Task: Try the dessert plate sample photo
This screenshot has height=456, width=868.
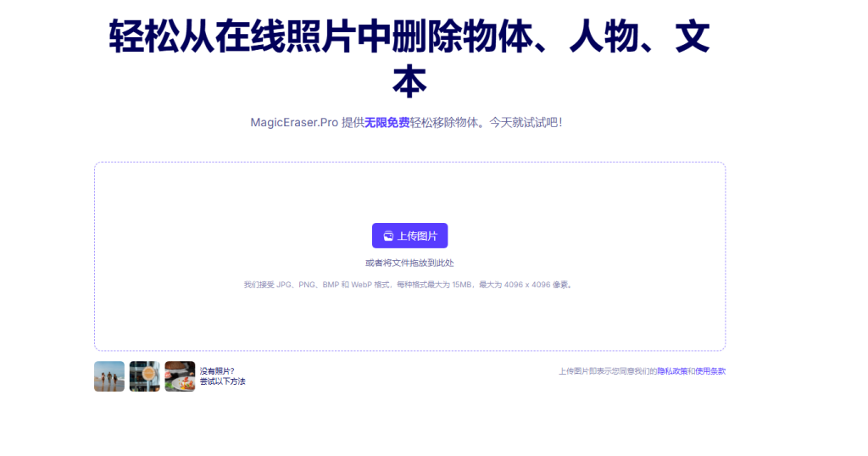Action: coord(180,376)
